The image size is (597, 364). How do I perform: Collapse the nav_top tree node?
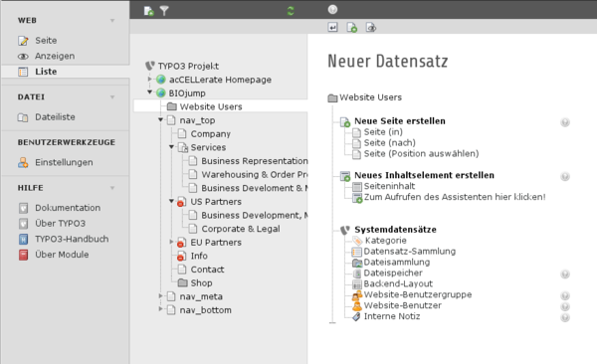[x=160, y=120]
